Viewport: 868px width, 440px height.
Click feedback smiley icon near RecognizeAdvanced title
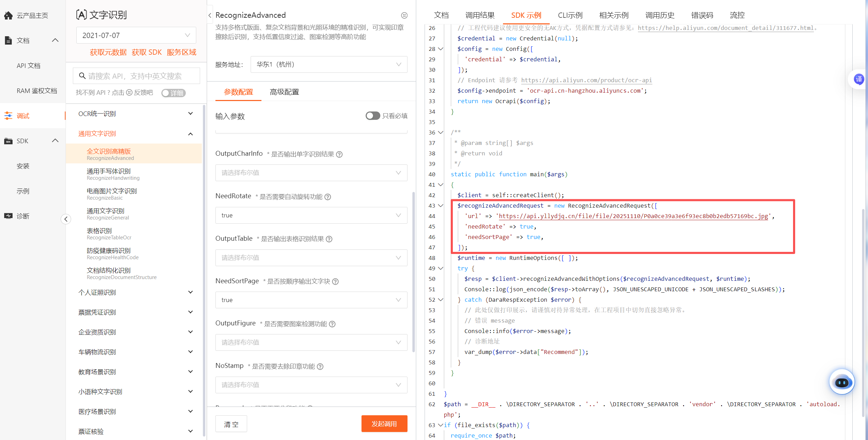point(404,15)
